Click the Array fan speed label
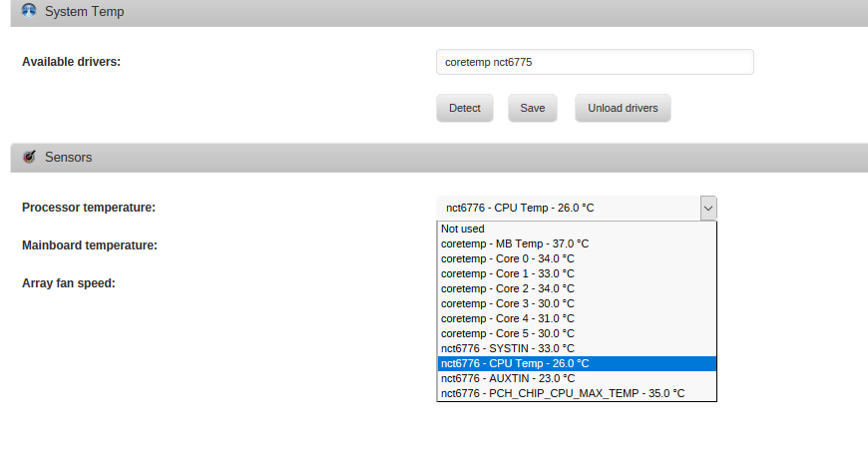Screen dimensions: 868x473 [69, 283]
